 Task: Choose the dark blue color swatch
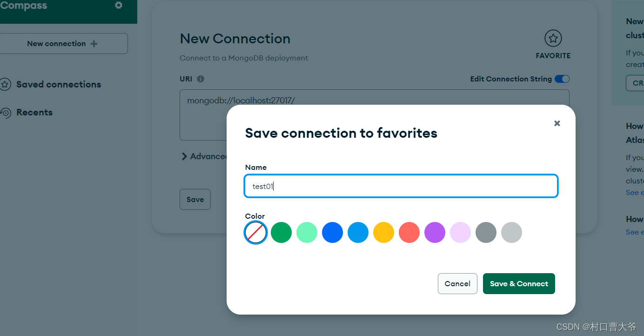pyautogui.click(x=333, y=232)
